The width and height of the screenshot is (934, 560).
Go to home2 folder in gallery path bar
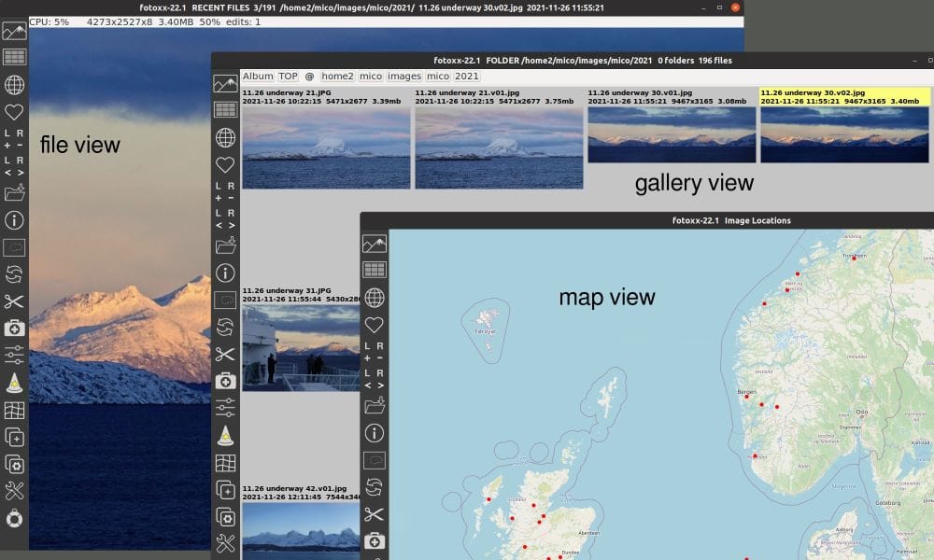337,77
